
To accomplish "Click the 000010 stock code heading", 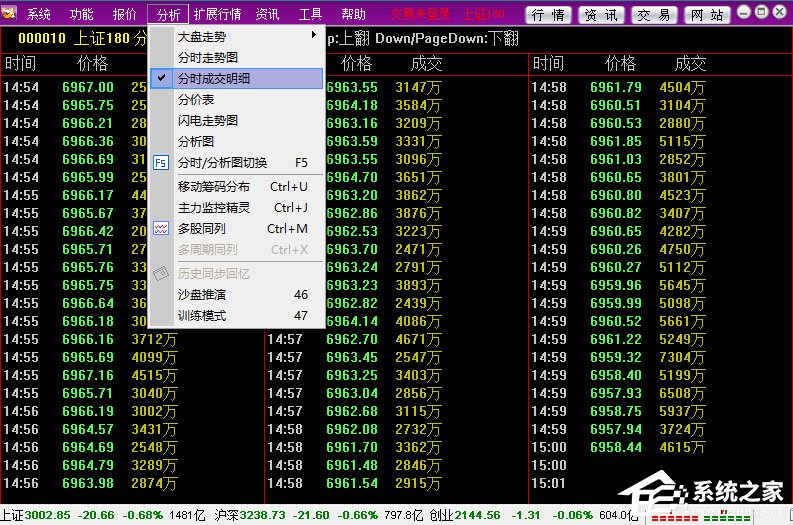I will coord(42,38).
